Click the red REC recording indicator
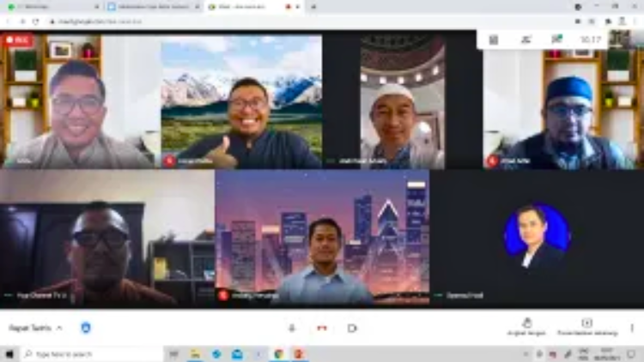 click(x=18, y=40)
